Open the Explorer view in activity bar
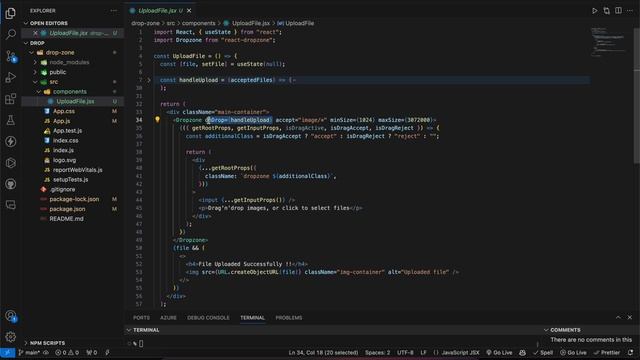This screenshot has height=360, width=640. (11, 13)
